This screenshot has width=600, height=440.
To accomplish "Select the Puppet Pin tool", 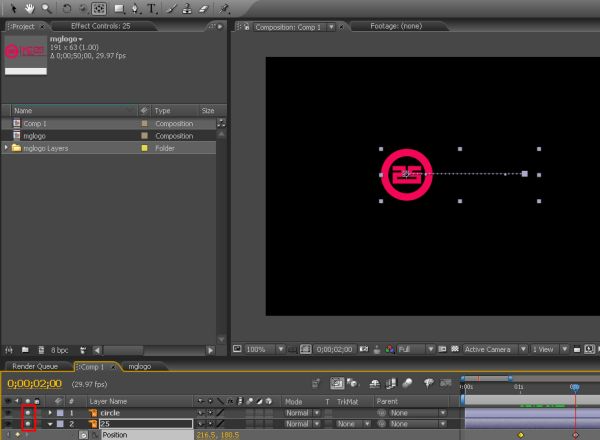I will 224,8.
